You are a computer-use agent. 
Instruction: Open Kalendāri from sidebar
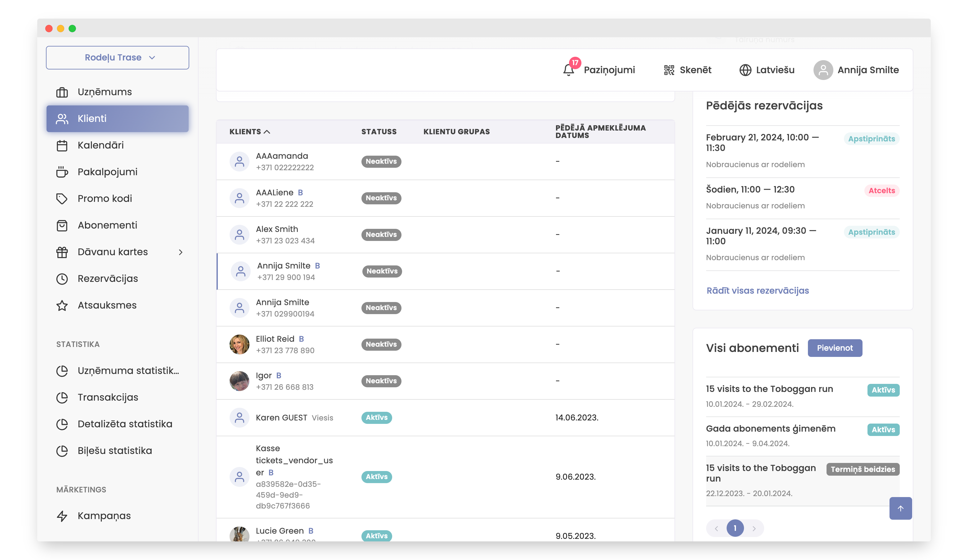(x=100, y=145)
